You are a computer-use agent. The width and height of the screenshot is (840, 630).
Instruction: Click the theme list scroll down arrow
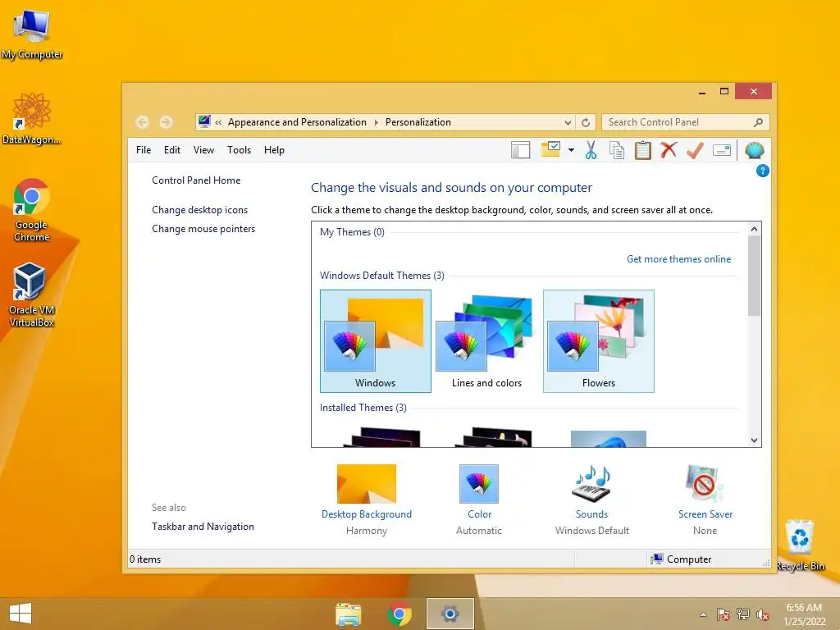pyautogui.click(x=755, y=441)
